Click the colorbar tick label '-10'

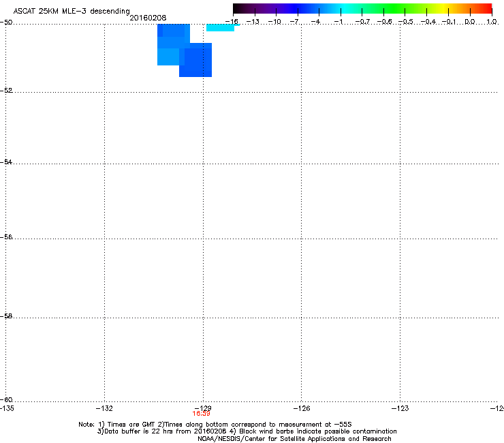tap(274, 22)
